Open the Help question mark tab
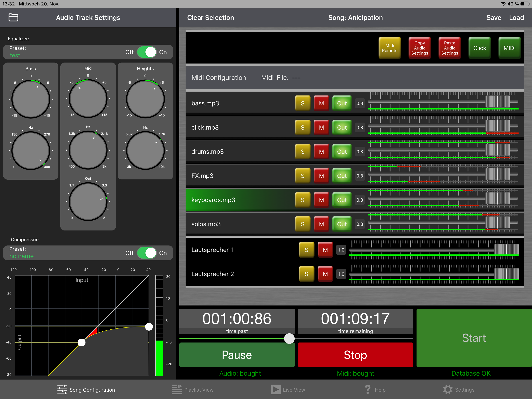532x399 pixels. tap(367, 390)
